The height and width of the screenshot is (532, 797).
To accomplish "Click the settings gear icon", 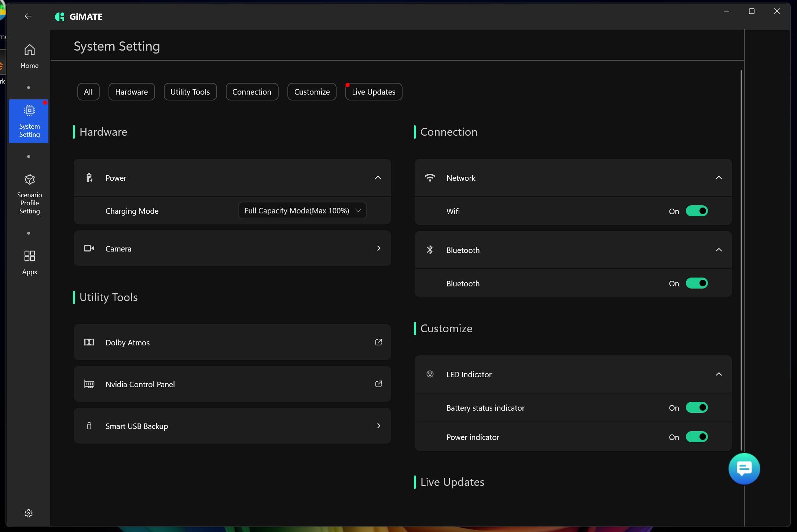I will click(x=29, y=513).
